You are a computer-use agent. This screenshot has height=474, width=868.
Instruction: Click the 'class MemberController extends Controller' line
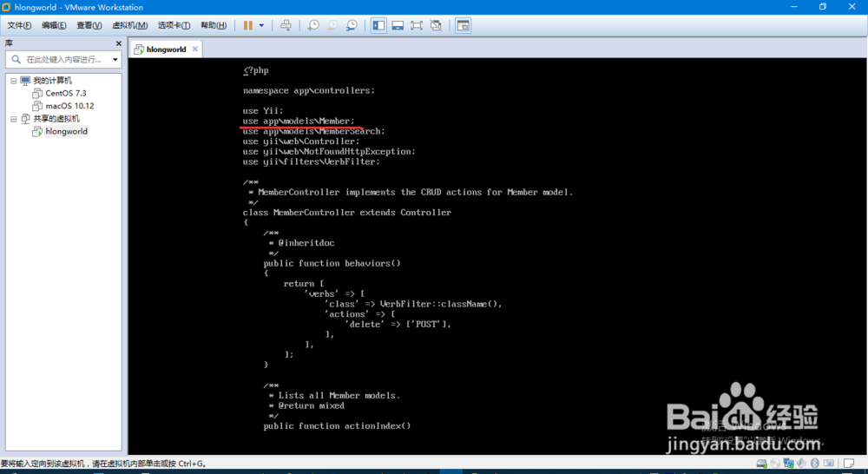click(x=347, y=213)
